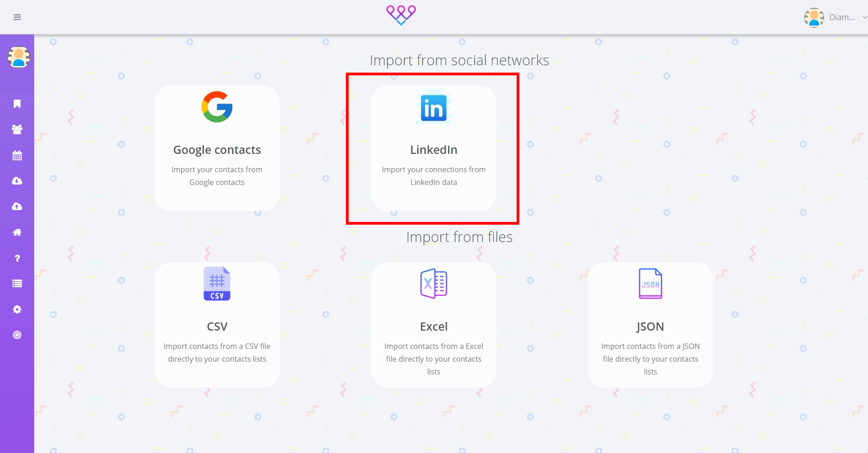Choose the JSON import card
The image size is (868, 453).
[650, 325]
